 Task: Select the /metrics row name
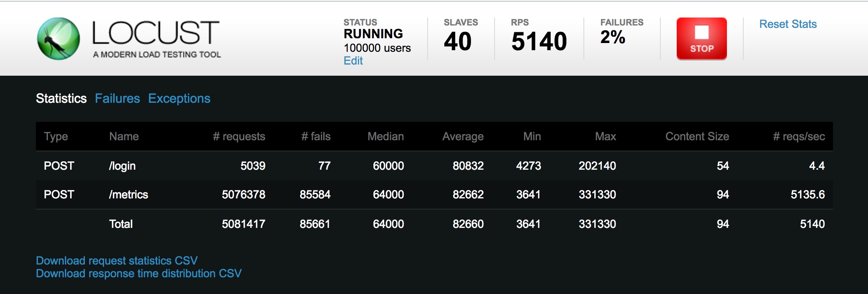point(128,195)
